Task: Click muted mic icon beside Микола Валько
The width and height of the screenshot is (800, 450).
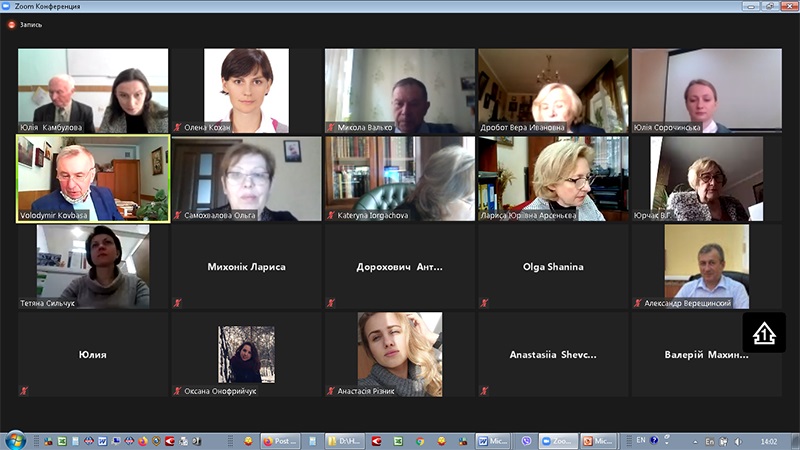Action: click(331, 128)
